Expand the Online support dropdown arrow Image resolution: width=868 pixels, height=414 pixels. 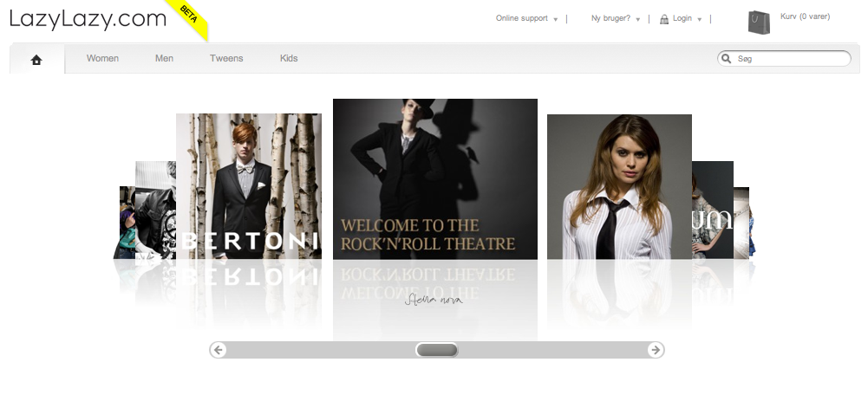(555, 19)
